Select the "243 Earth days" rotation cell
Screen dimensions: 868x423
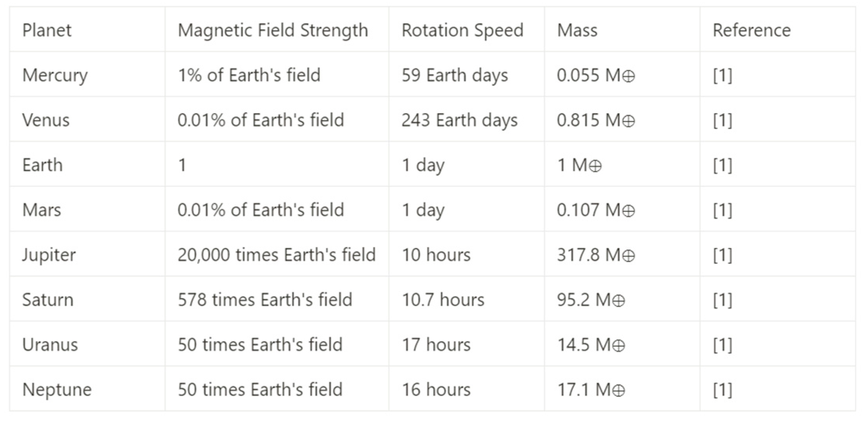(459, 120)
